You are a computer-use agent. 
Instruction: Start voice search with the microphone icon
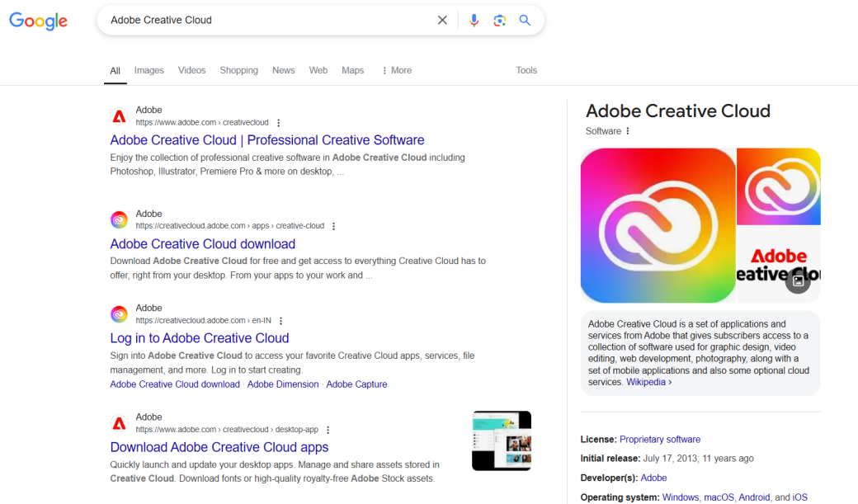474,20
